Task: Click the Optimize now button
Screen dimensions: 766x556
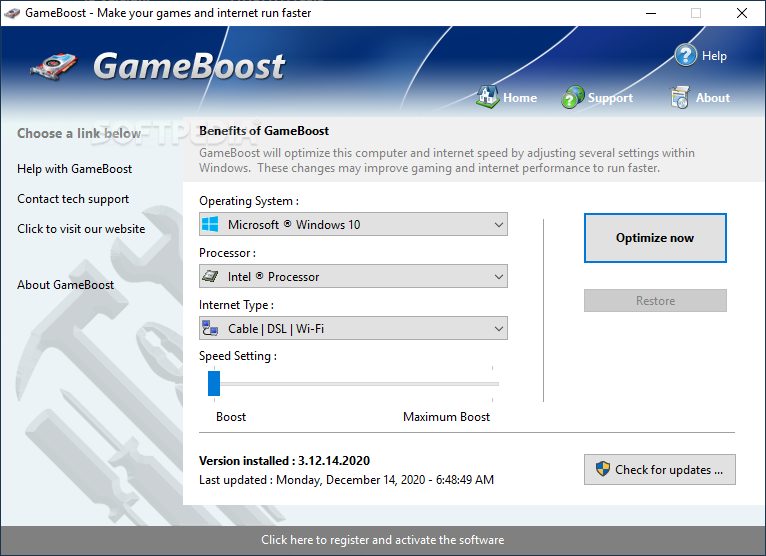Action: pos(655,238)
